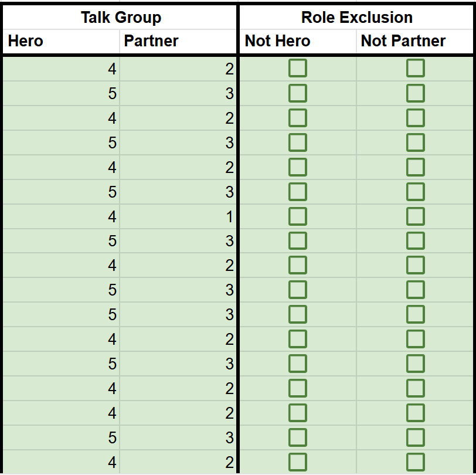The height and width of the screenshot is (475, 476).
Task: Click the Hero cell in the first data row
Action: 61,69
